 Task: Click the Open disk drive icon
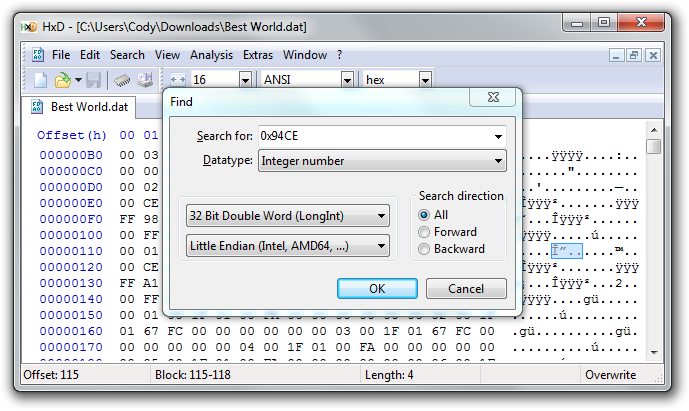click(144, 79)
